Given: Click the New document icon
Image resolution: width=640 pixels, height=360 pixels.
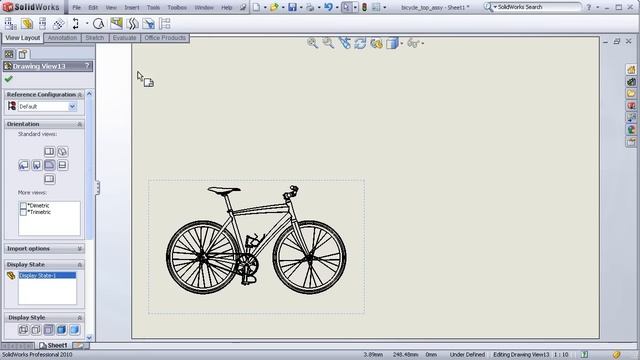Looking at the screenshot, I should click(256, 7).
